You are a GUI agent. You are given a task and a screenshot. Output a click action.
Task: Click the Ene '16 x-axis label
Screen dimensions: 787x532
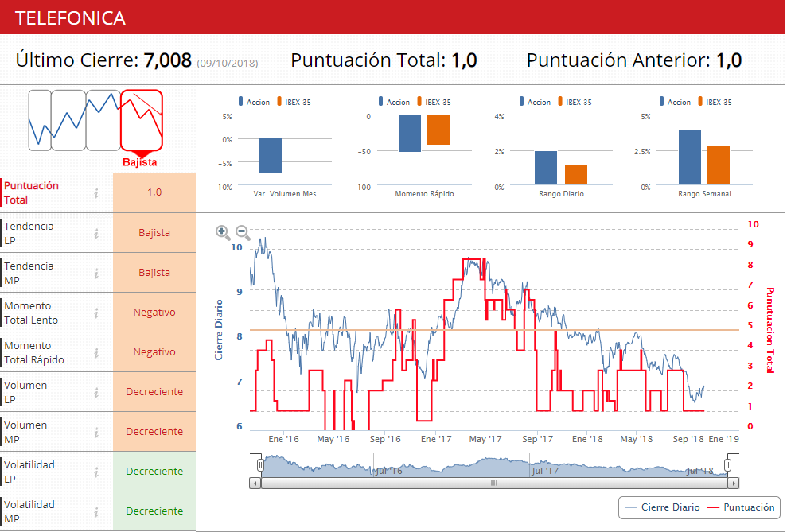click(283, 439)
